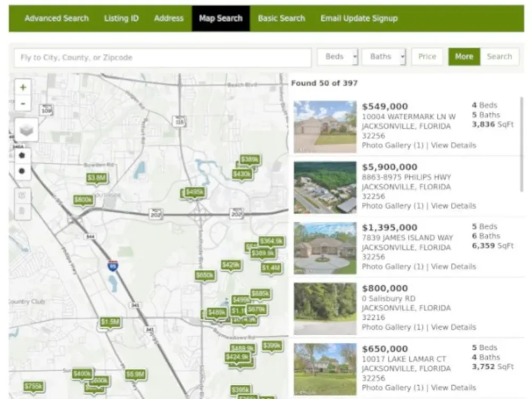Click the Price filter button
This screenshot has height=399, width=532.
pyautogui.click(x=427, y=57)
